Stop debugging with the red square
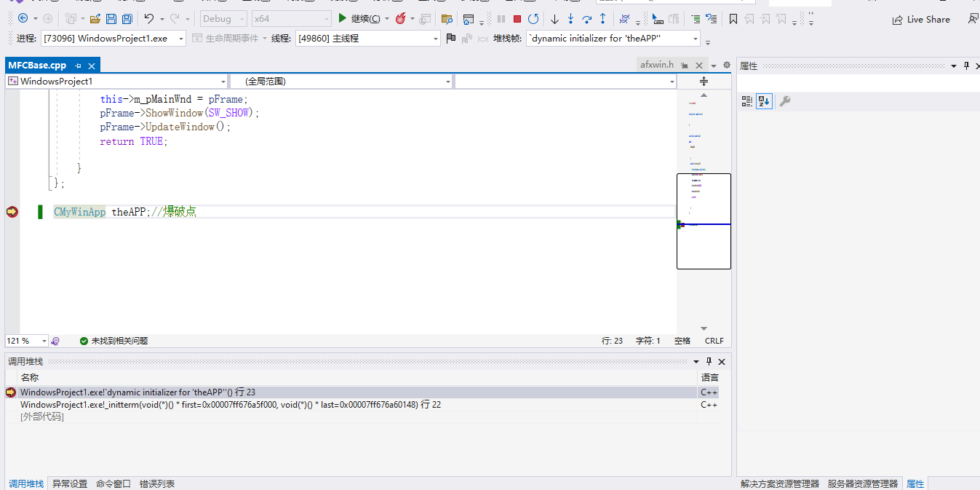This screenshot has height=490, width=980. [517, 19]
